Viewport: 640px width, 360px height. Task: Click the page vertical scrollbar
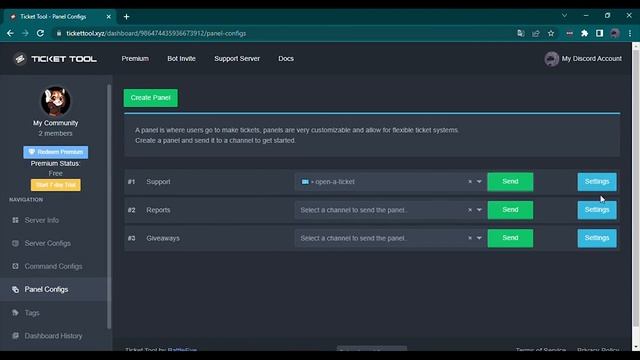pyautogui.click(x=636, y=188)
